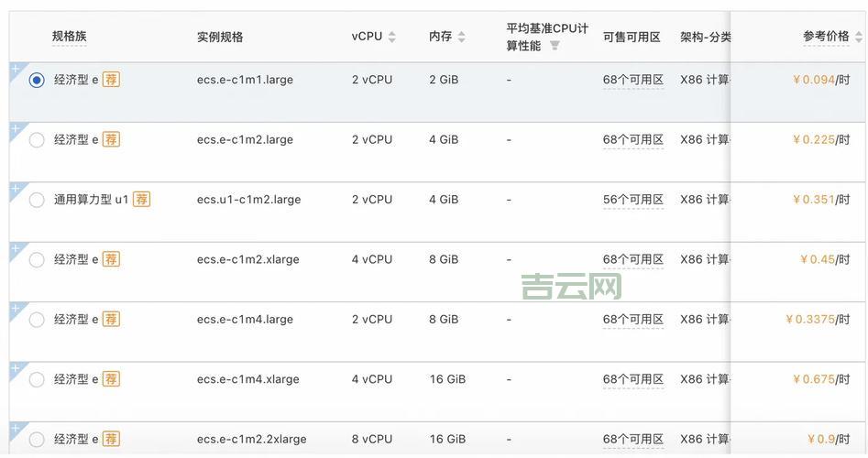
Task: Click the 荐 badge beside 通用算力型 u1
Action: pyautogui.click(x=141, y=200)
